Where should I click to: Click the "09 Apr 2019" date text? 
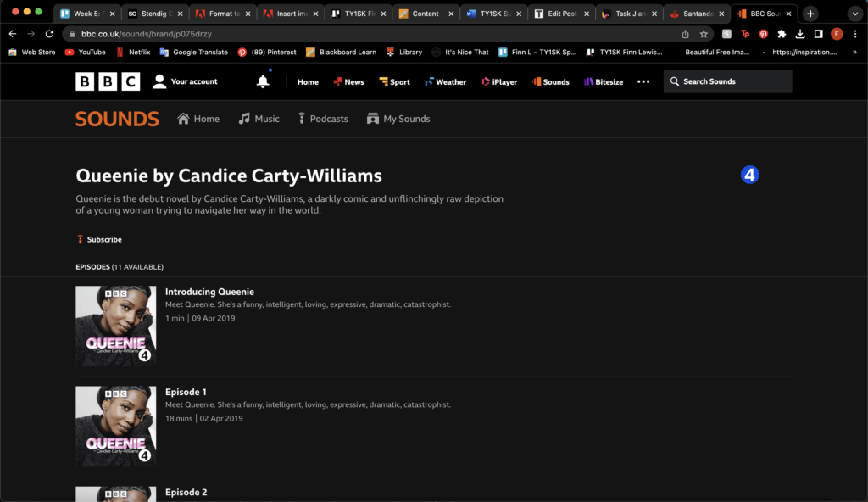coord(213,318)
